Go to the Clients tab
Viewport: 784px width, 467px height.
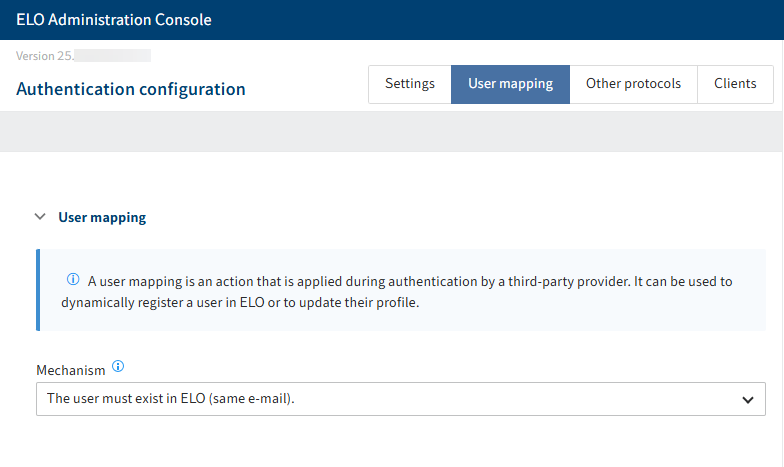click(735, 84)
